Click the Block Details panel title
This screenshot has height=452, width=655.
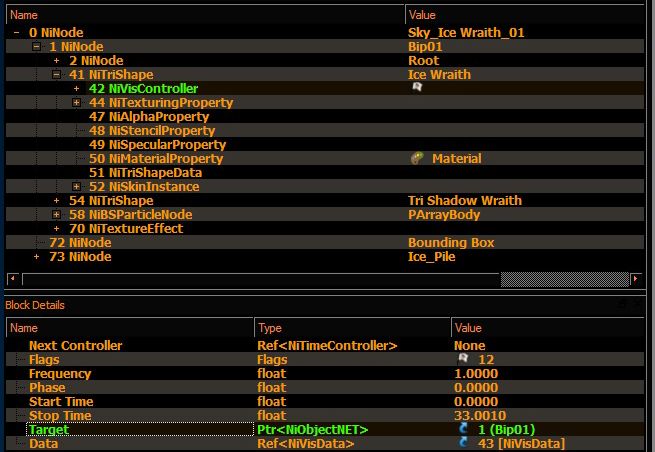pos(35,305)
